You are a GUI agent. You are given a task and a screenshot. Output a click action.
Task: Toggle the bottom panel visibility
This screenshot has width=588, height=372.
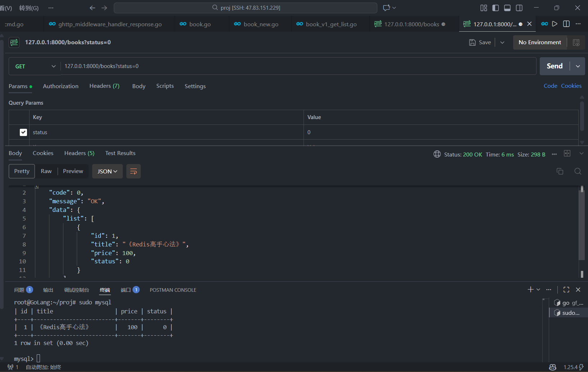click(507, 8)
